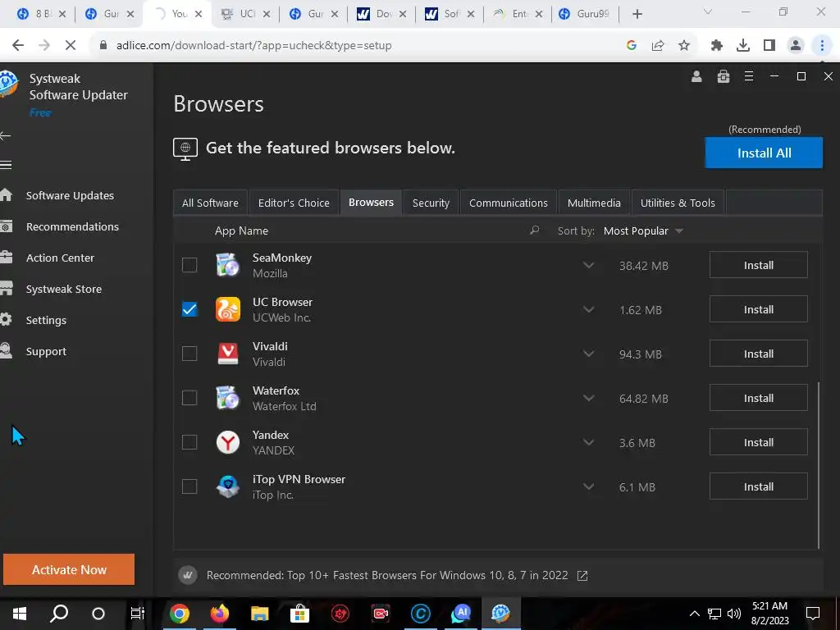Install Vivaldi browser

coord(759,354)
